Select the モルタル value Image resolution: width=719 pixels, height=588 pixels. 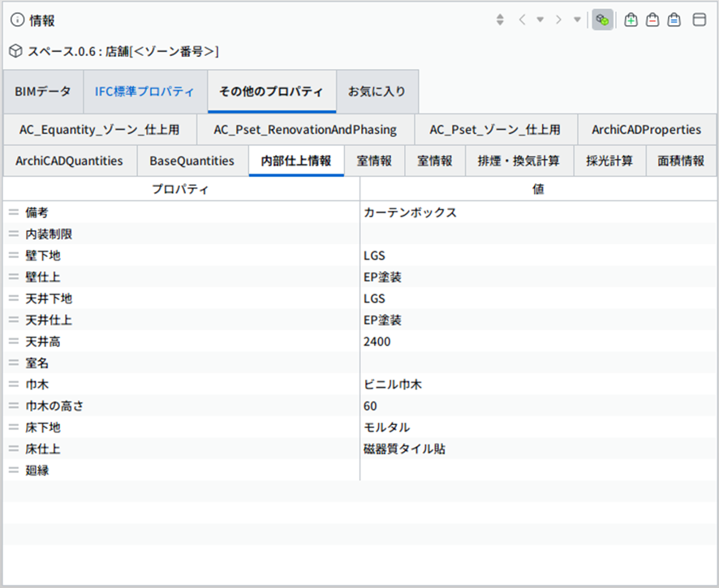387,427
